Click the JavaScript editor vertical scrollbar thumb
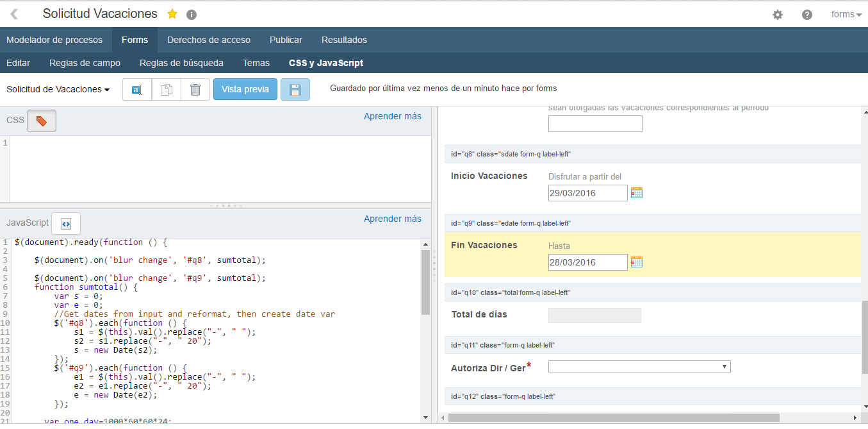Screen dimensions: 868x429 click(x=425, y=282)
